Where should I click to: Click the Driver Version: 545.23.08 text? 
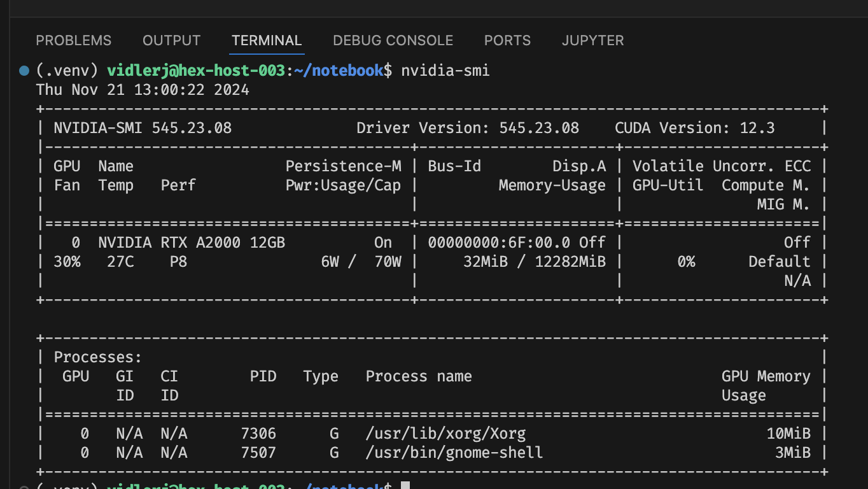click(x=468, y=128)
